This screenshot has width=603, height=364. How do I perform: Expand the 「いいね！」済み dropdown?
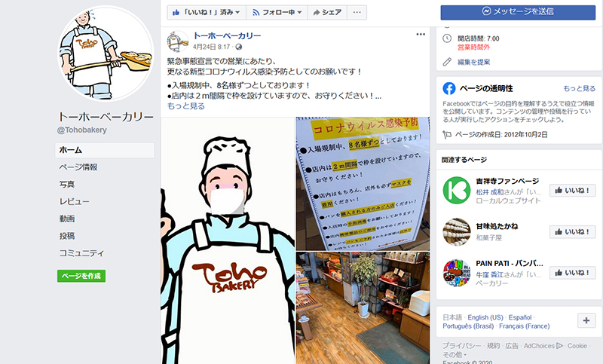pyautogui.click(x=207, y=12)
